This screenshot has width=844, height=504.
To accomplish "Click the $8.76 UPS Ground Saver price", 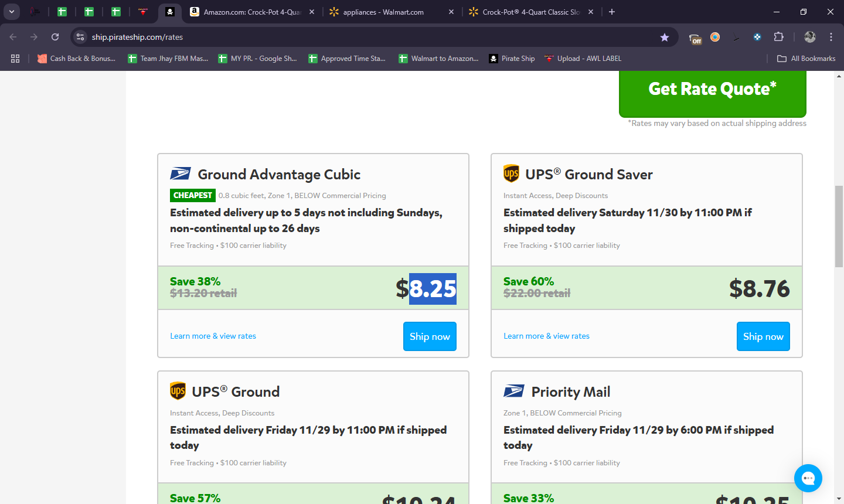I will point(760,289).
